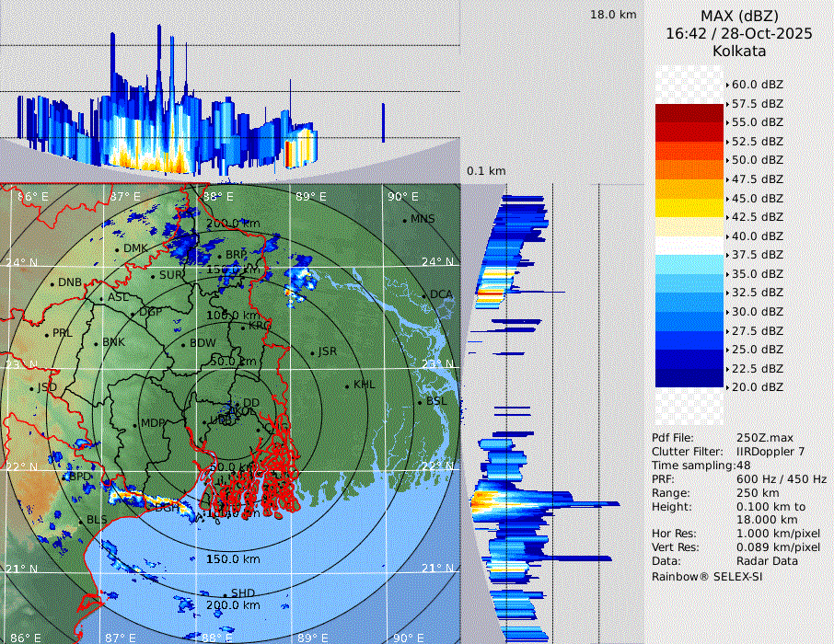Select the DCA station marker

coord(424,294)
